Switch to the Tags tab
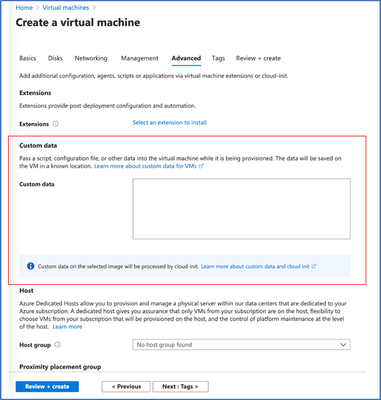The image size is (381, 400). [x=218, y=58]
